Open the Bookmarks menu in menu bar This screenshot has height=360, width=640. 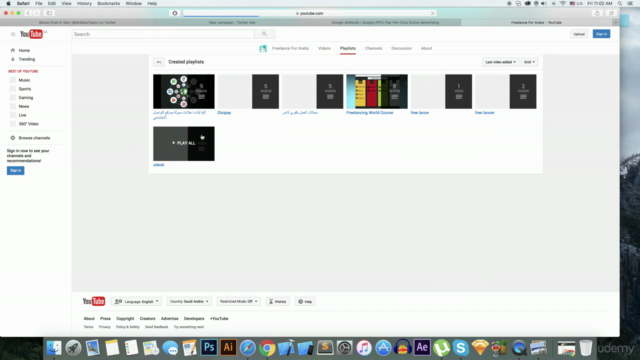click(109, 3)
